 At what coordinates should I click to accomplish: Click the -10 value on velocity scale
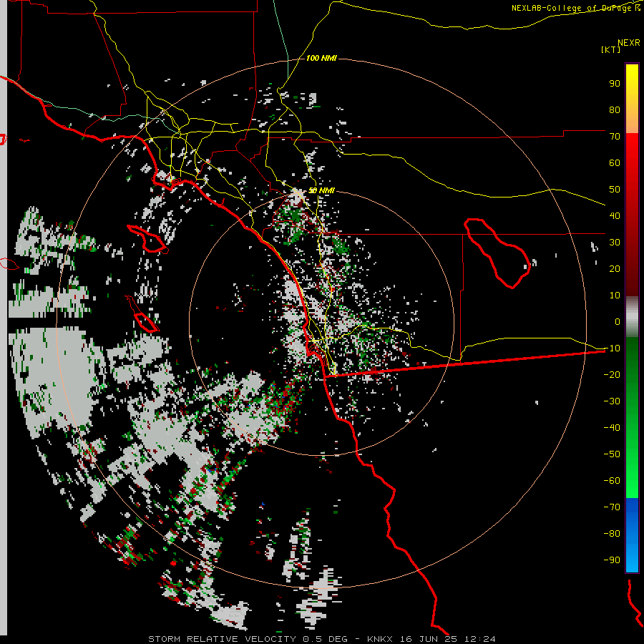pyautogui.click(x=612, y=348)
